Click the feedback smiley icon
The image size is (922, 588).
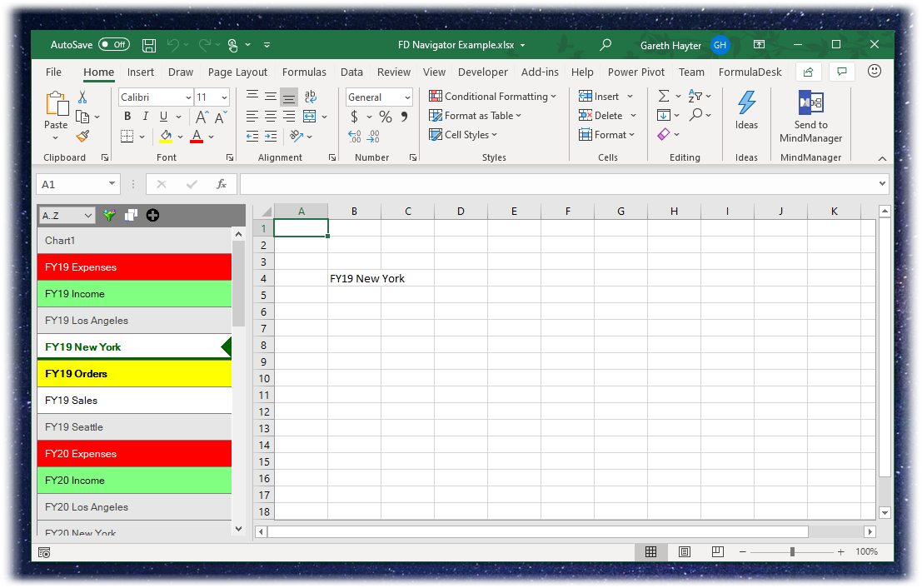pyautogui.click(x=875, y=71)
